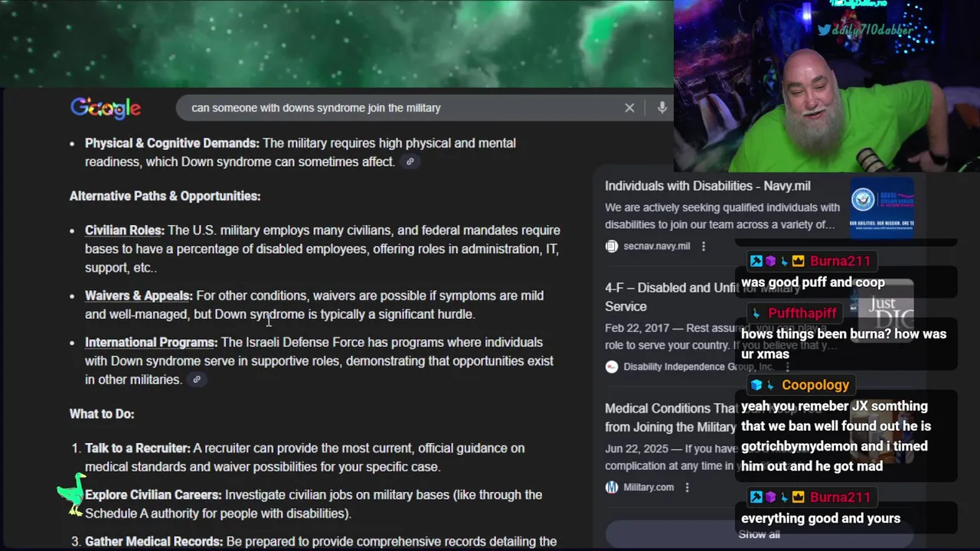980x551 pixels.
Task: Click the Show all button
Action: 758,534
